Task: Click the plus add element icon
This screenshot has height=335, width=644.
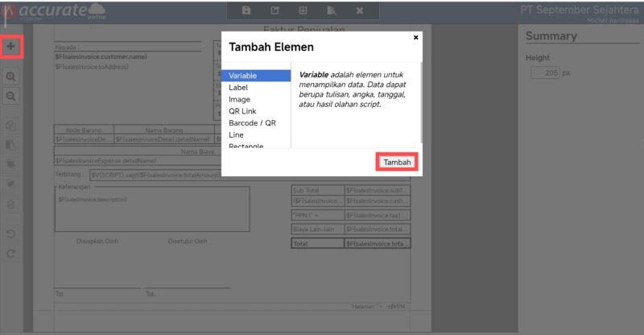Action: (11, 47)
